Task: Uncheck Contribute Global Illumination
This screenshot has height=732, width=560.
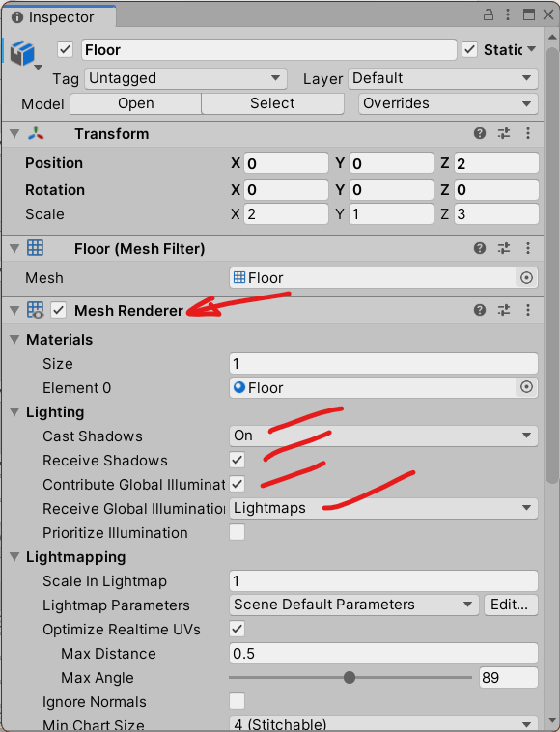Action: coord(238,484)
